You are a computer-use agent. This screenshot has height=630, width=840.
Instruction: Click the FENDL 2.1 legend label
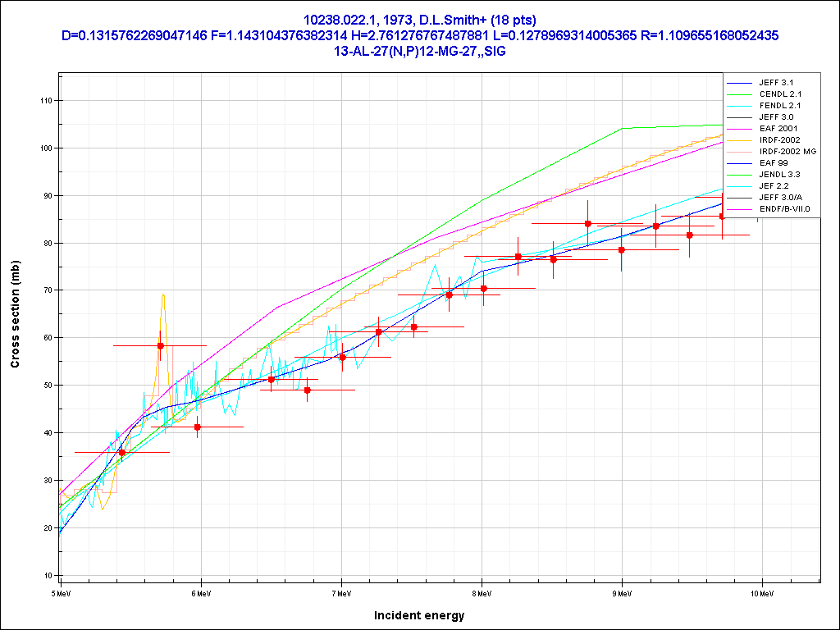coord(779,106)
